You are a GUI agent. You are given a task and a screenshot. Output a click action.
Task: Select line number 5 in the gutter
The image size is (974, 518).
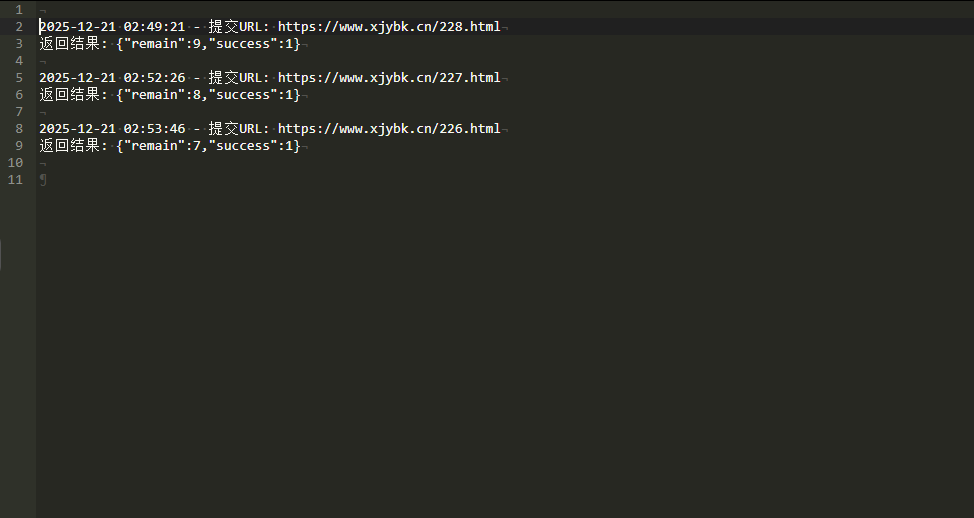point(18,78)
